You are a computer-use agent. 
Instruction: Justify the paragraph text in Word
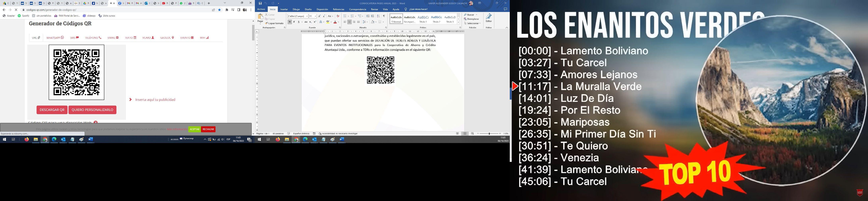358,22
